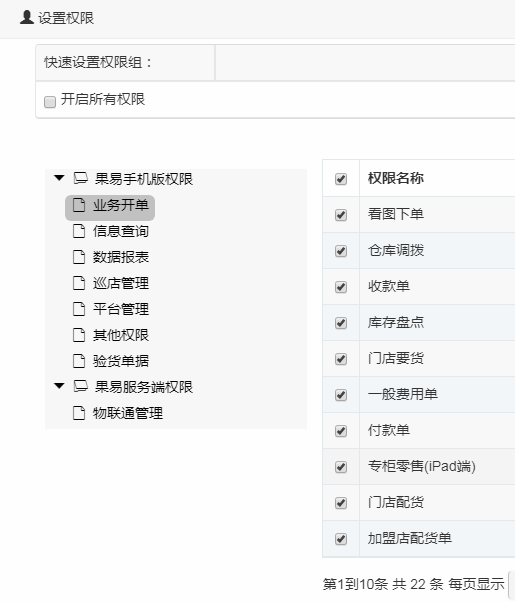515x602 pixels.
Task: Click the document icon next to 信息查询
Action: point(79,231)
